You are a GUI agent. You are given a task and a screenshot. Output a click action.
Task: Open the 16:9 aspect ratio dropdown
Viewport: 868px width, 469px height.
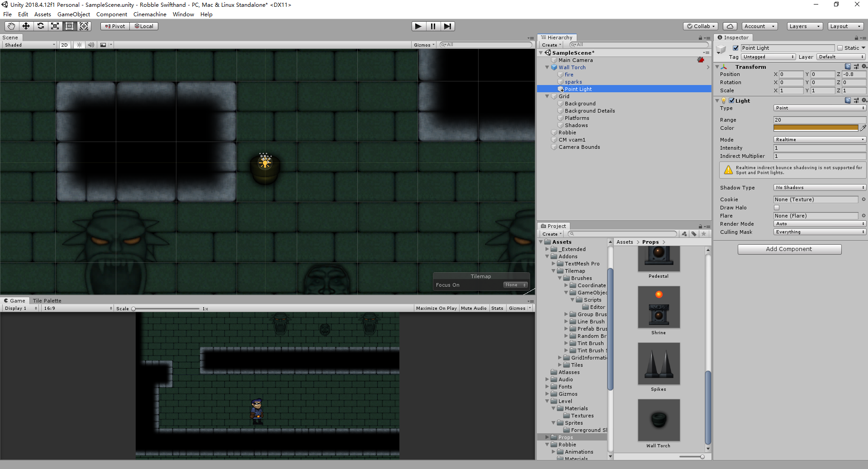pos(77,308)
